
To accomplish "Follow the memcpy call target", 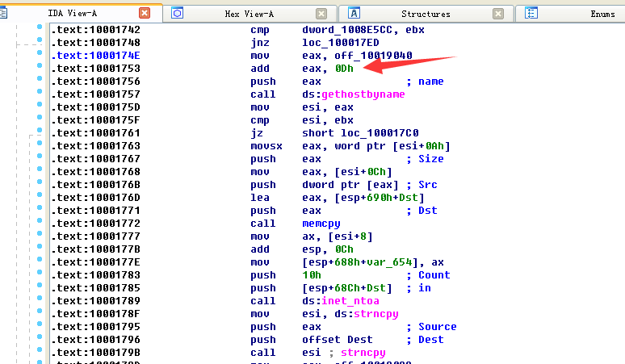I will tap(321, 224).
